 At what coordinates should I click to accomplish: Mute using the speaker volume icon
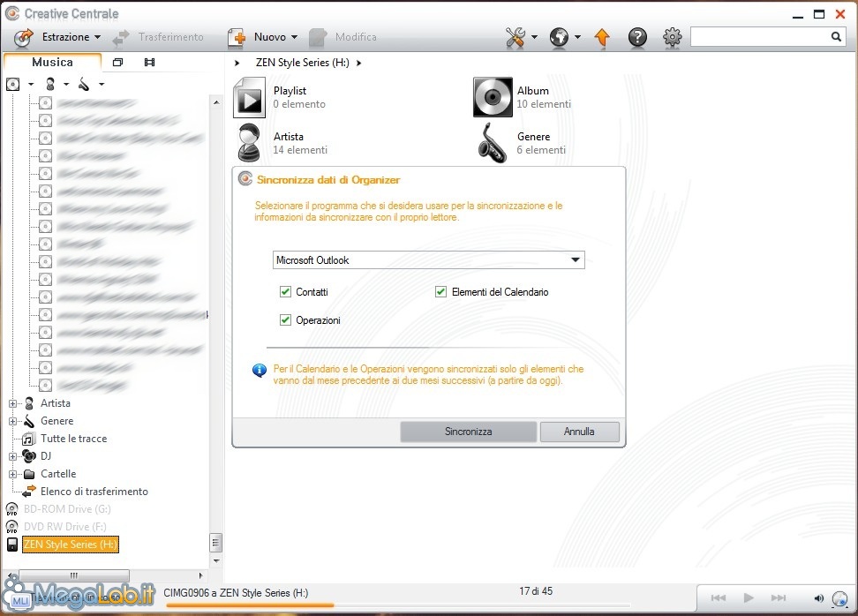click(x=818, y=598)
